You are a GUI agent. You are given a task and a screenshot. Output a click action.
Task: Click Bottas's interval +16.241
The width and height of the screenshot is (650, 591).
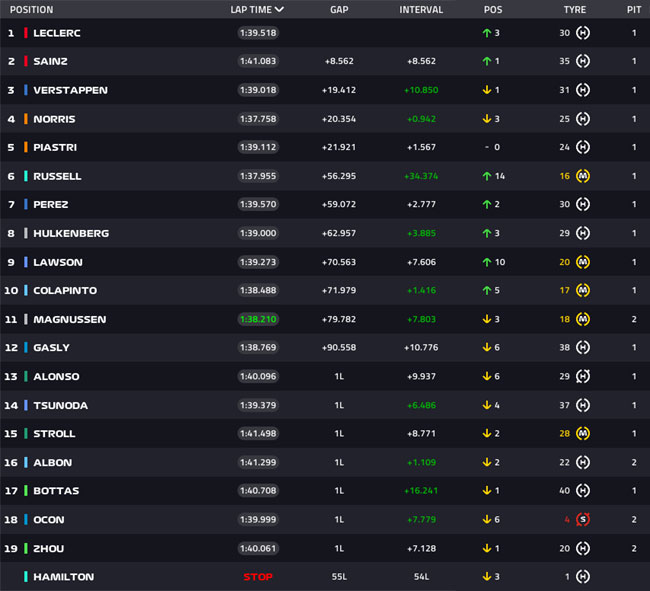coord(421,491)
